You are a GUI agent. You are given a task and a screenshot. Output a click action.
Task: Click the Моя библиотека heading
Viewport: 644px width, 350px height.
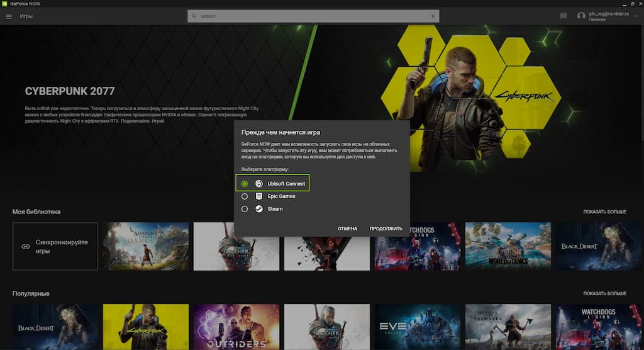36,212
